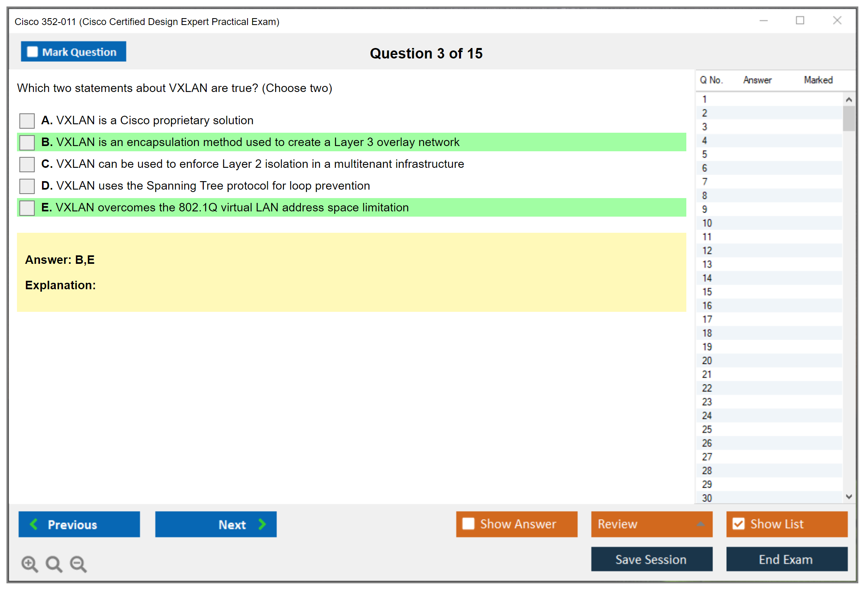Check answer option A checkbox
Image resolution: width=868 pixels, height=593 pixels.
(27, 121)
